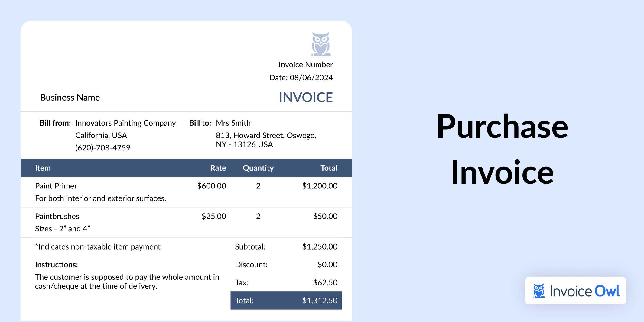The image size is (644, 322).
Task: Click the Rate column header
Action: pyautogui.click(x=218, y=168)
